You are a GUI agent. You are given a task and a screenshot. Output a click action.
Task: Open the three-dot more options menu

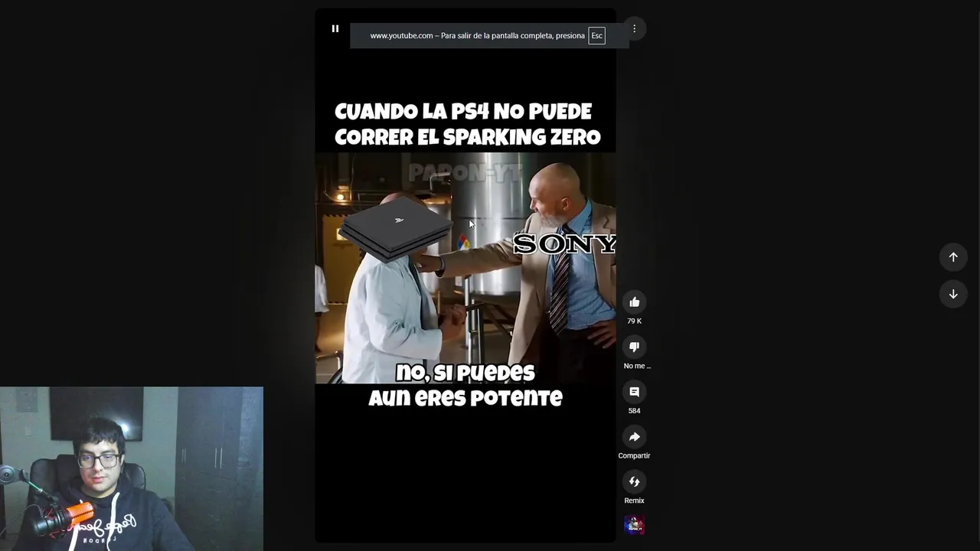coord(634,29)
